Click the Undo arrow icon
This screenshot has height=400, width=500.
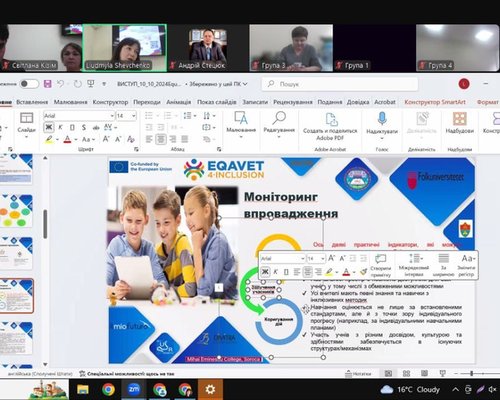60,84
